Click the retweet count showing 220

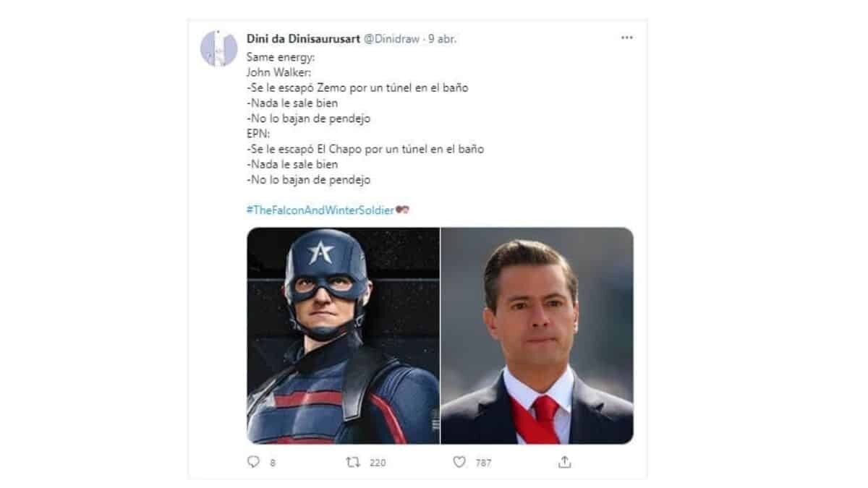pyautogui.click(x=377, y=462)
